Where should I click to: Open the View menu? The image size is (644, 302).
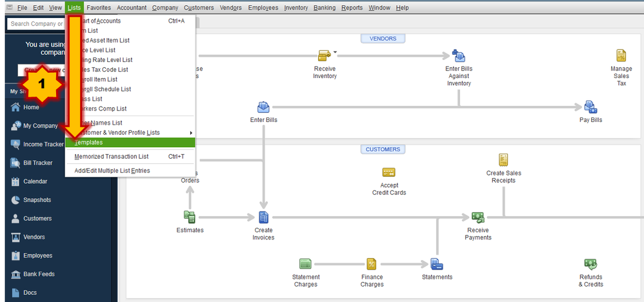coord(55,7)
